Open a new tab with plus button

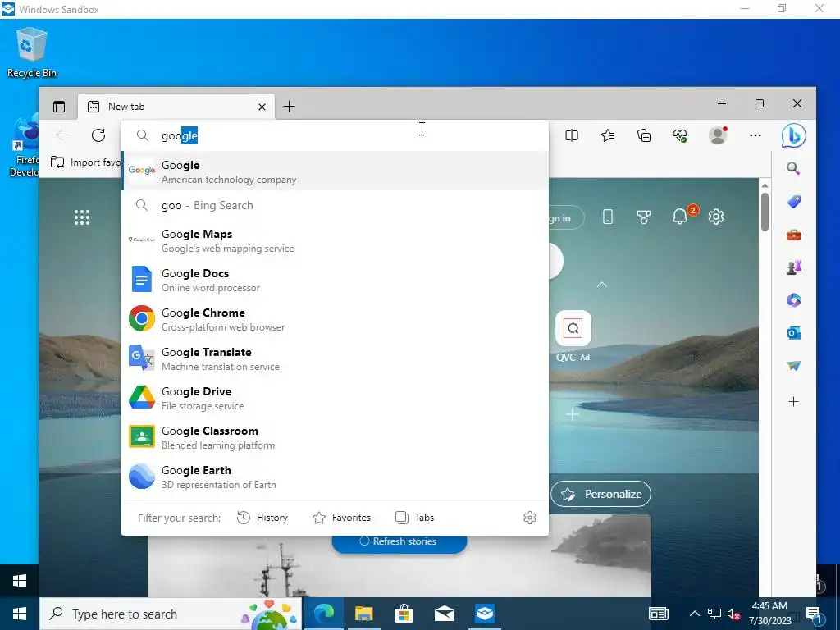290,107
